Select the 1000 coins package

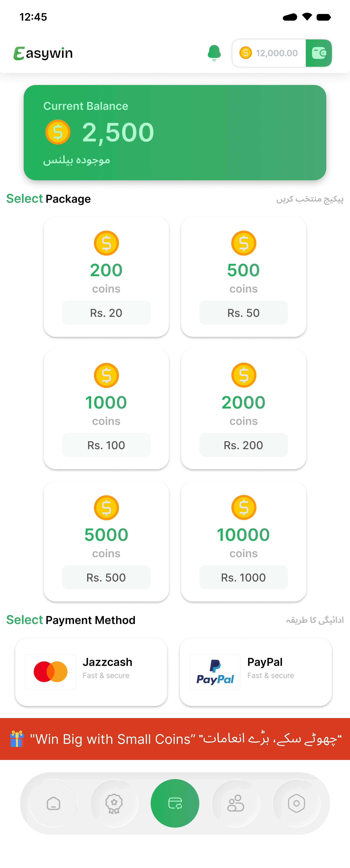tap(106, 409)
